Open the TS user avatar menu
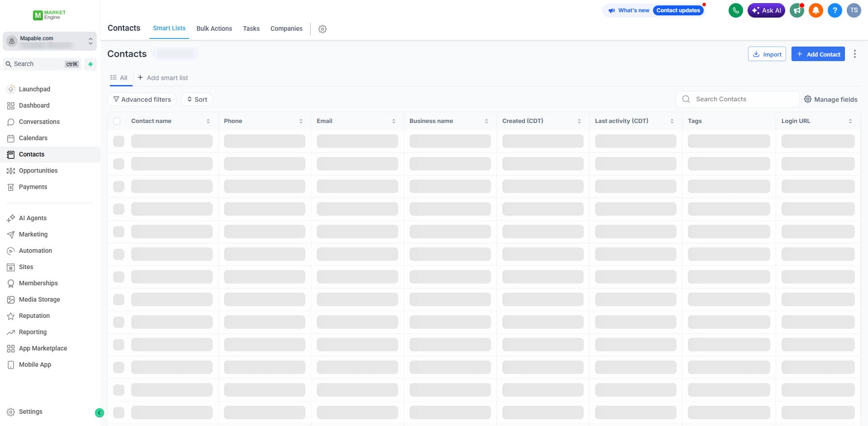This screenshot has height=426, width=868. click(x=854, y=10)
